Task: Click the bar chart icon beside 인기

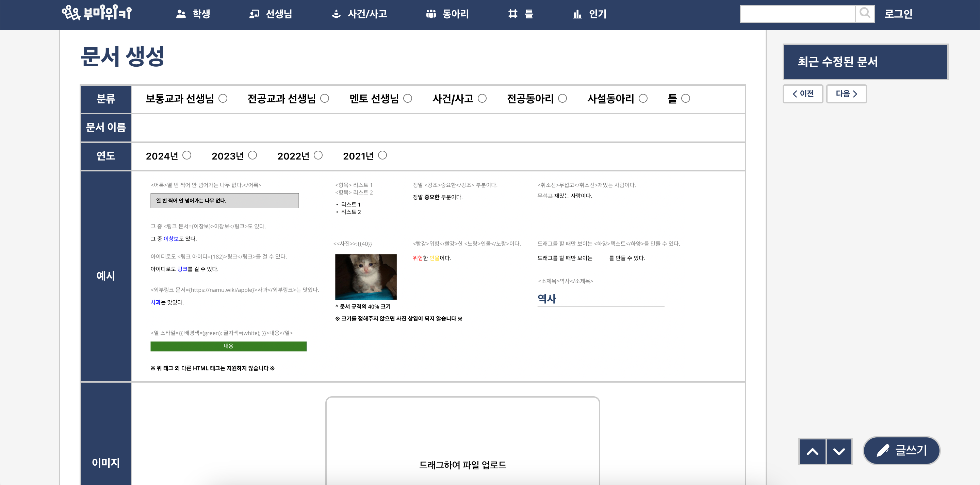Action: pyautogui.click(x=577, y=14)
